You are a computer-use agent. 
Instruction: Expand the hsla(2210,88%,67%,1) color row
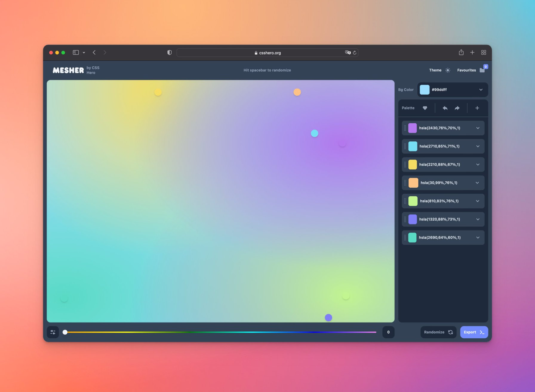(478, 165)
